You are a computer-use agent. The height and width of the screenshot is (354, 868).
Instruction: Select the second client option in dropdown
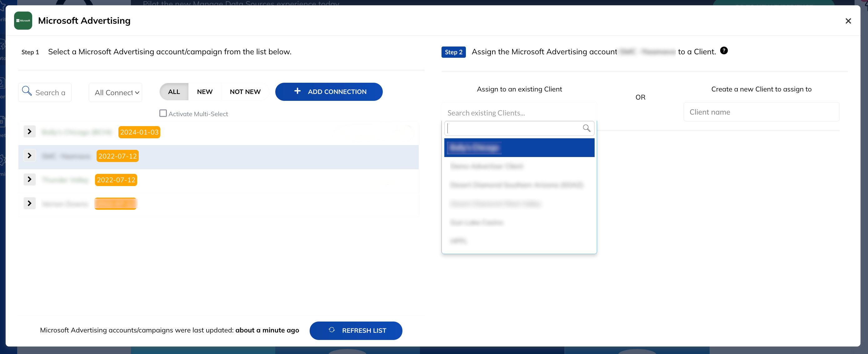pos(519,166)
